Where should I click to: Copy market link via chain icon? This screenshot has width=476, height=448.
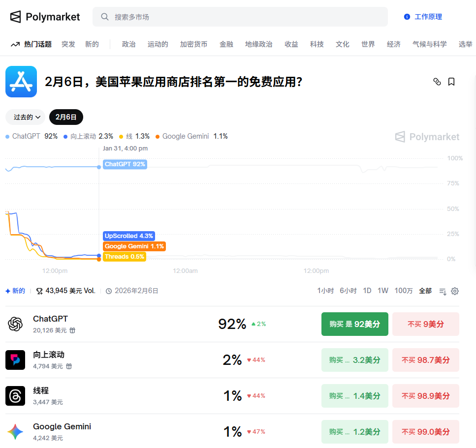click(437, 82)
